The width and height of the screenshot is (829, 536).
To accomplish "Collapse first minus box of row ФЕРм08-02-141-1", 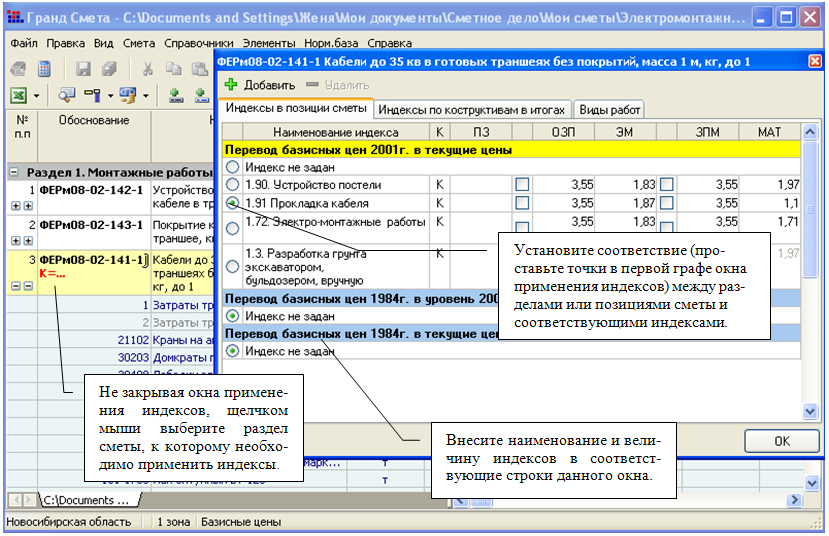I will pos(16,286).
